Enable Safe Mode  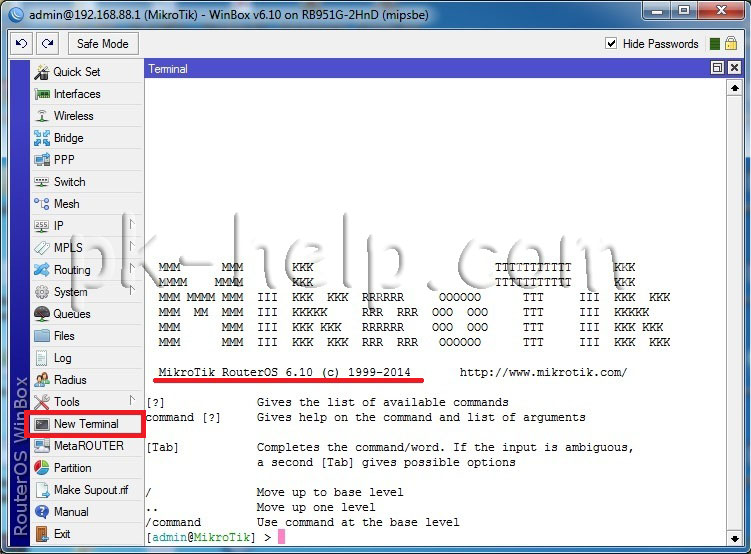[103, 44]
